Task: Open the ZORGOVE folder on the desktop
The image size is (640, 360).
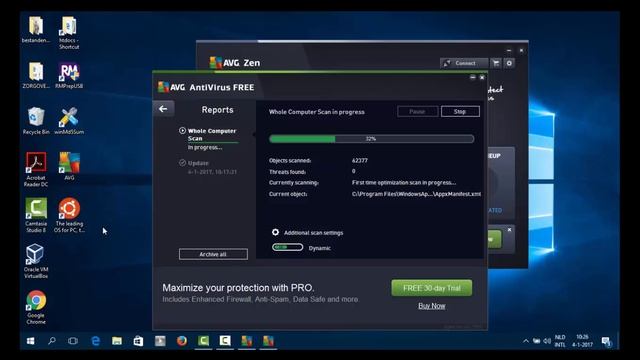Action: [x=36, y=75]
